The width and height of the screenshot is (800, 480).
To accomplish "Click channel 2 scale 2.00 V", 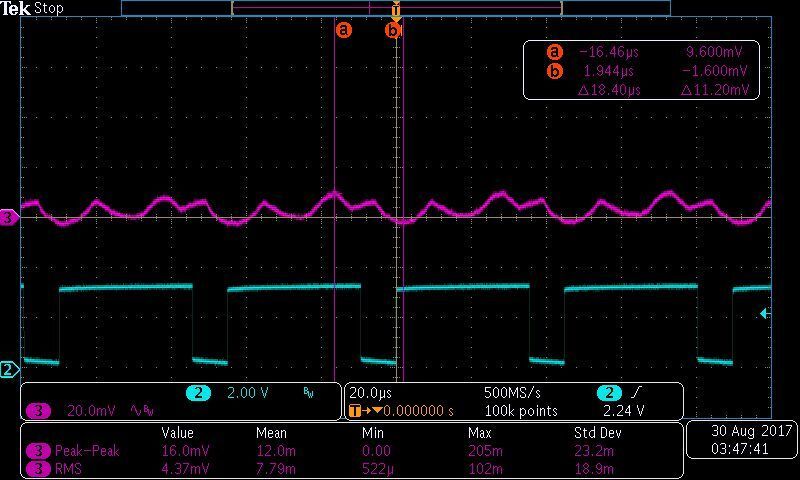I will (x=247, y=393).
